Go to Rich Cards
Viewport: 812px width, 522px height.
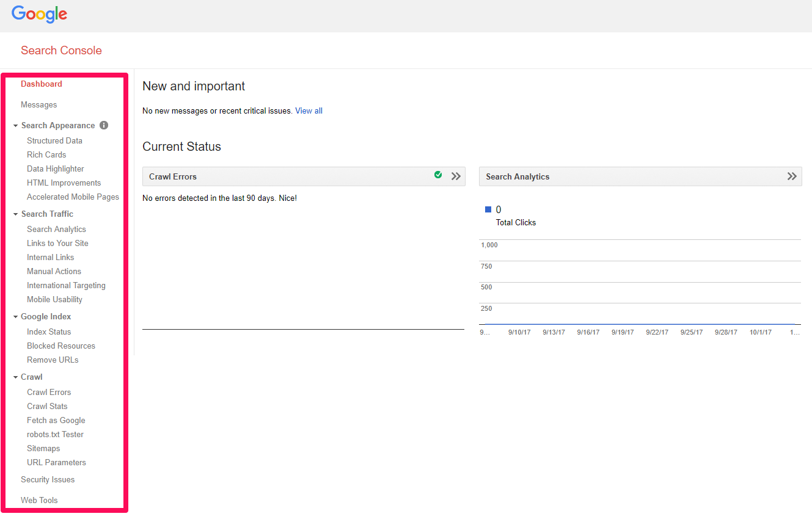point(46,154)
